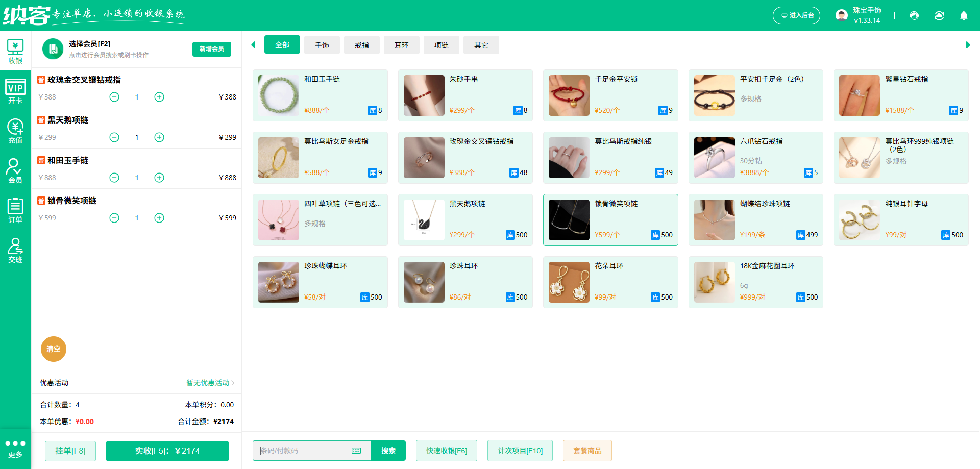
Task: Click the cloud sync icon in header
Action: (939, 15)
